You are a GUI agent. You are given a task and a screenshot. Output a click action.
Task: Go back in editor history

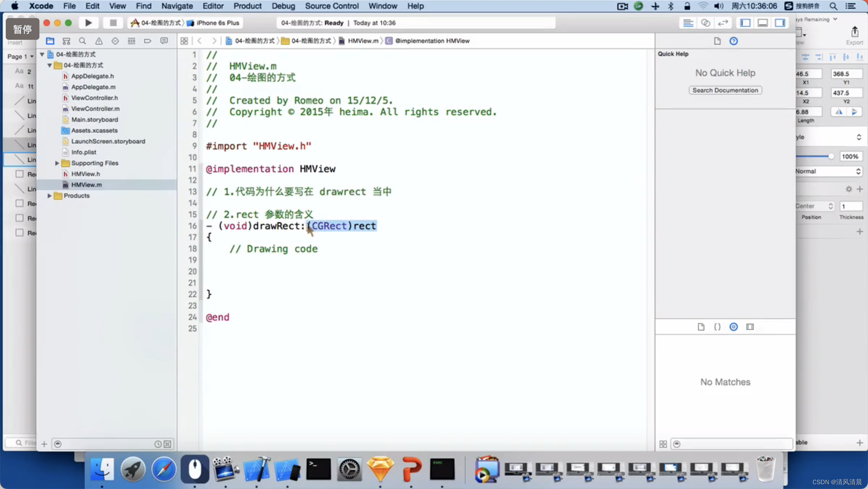200,41
